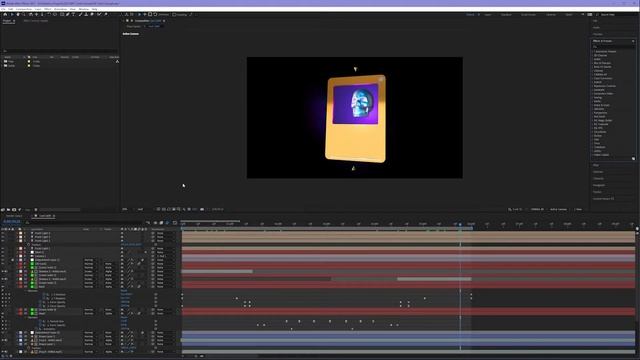Take a snapshot with the camera icon

(202, 209)
